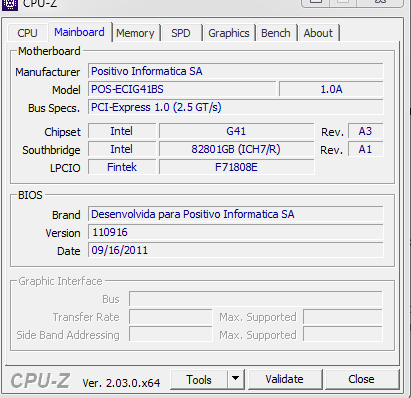Switch to the CPU tab
Viewport: 411px width, 398px height.
tap(27, 33)
